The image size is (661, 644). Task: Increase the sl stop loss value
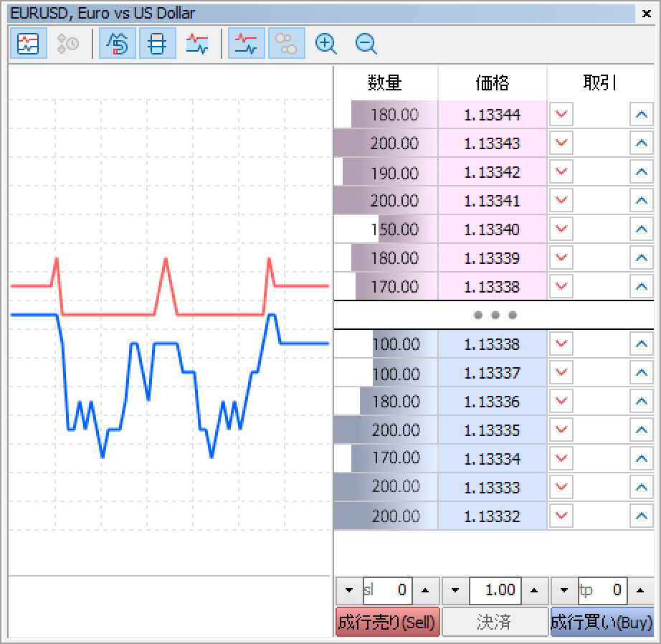coord(425,590)
